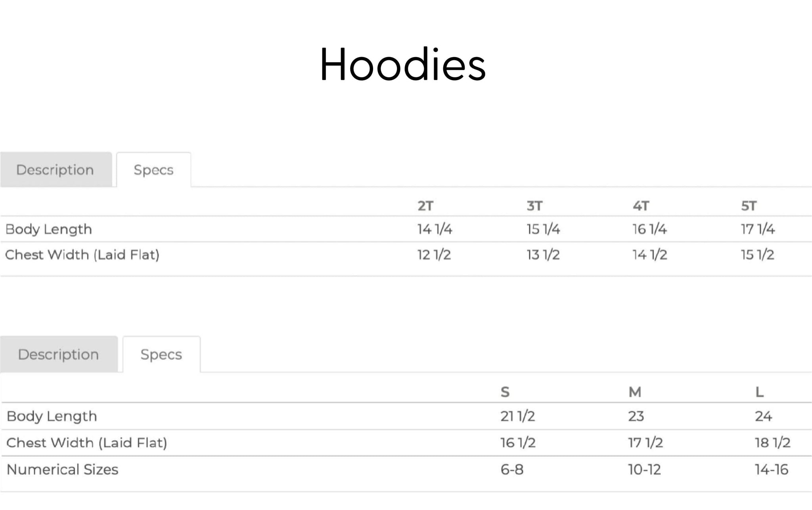Image resolution: width=812 pixels, height=510 pixels.
Task: Click the Numerical Sizes row label
Action: coord(63,469)
